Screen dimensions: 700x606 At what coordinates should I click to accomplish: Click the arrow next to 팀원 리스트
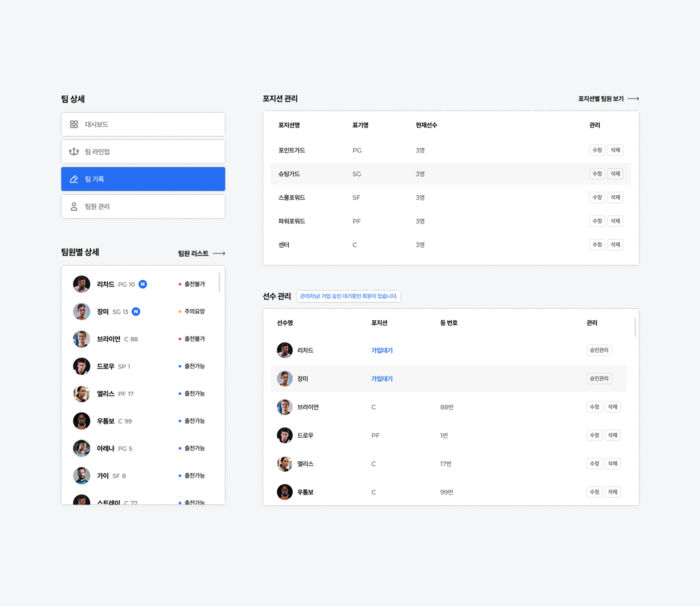[x=219, y=254]
